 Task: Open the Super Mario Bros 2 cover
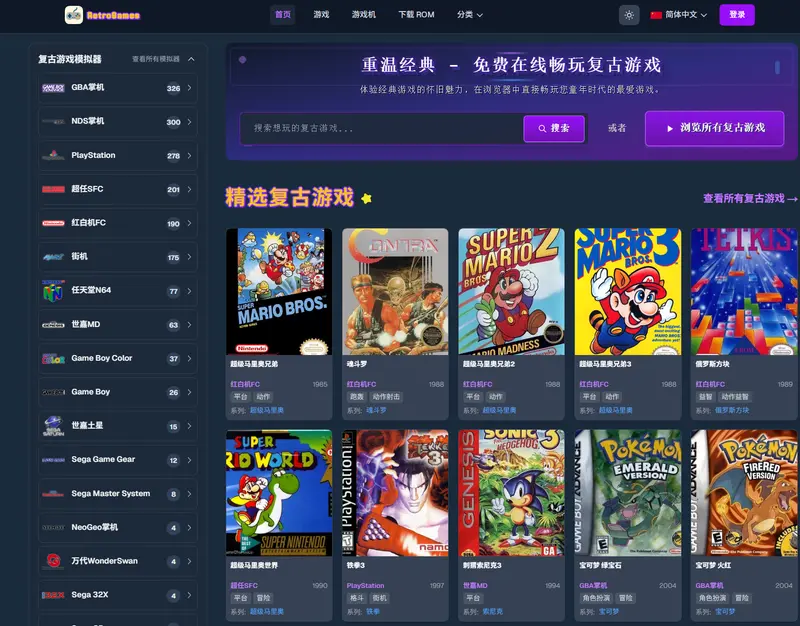511,291
